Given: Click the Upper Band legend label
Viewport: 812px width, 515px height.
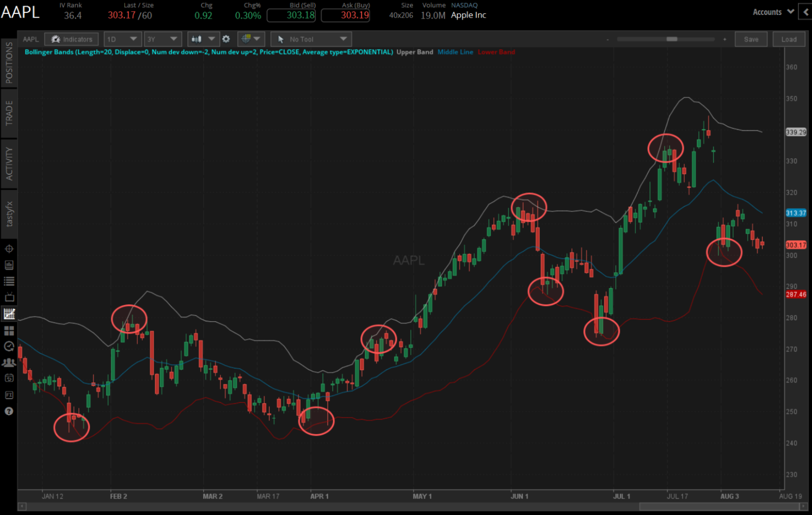Looking at the screenshot, I should 415,52.
